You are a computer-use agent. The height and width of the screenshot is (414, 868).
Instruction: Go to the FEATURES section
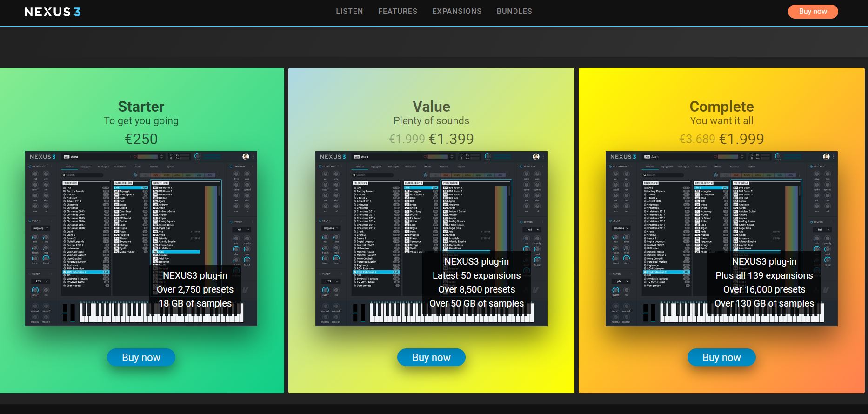coord(398,11)
